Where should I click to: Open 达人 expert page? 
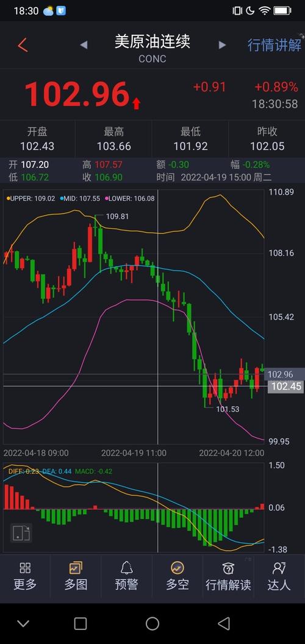pyautogui.click(x=279, y=576)
